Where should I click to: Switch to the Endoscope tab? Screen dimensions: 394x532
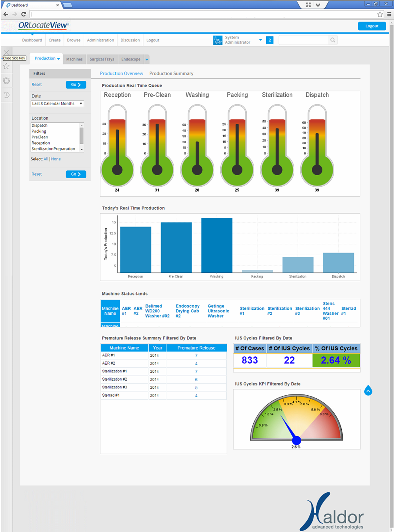(x=131, y=59)
